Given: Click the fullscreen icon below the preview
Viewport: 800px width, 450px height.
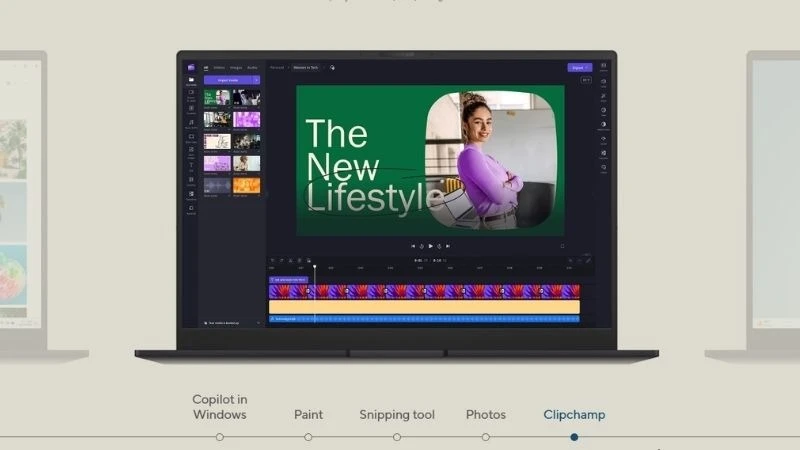Looking at the screenshot, I should pos(562,246).
